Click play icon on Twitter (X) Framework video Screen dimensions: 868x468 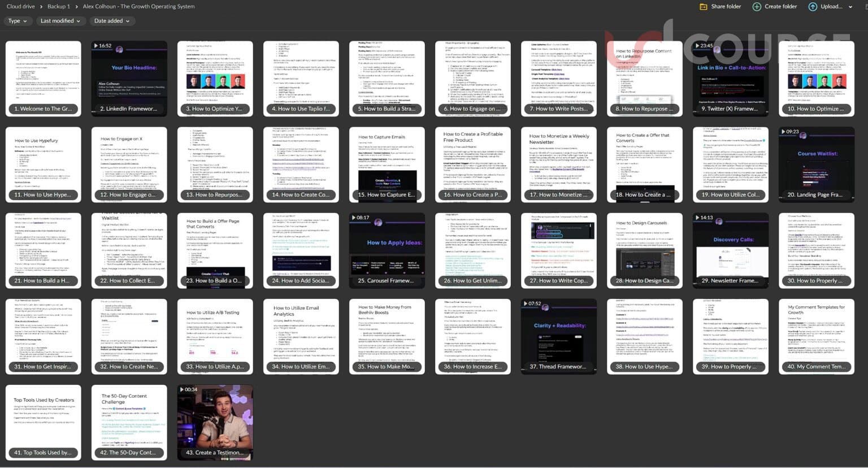[x=697, y=46]
